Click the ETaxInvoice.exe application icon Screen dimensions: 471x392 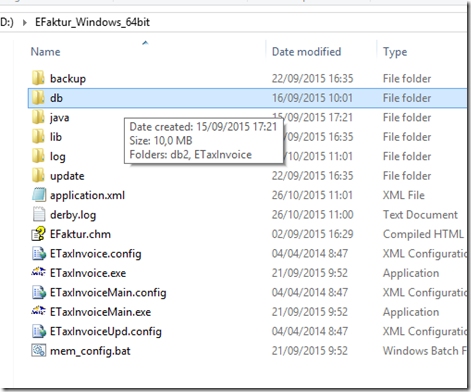click(x=39, y=272)
